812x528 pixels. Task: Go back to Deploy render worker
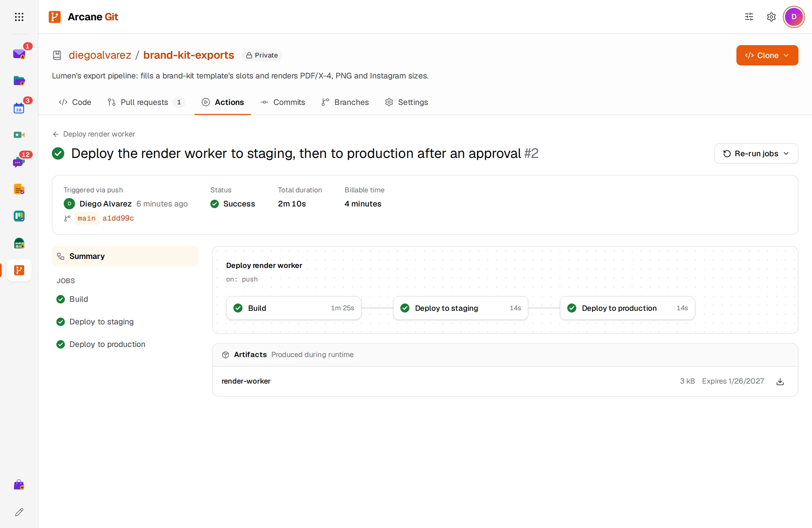point(94,134)
